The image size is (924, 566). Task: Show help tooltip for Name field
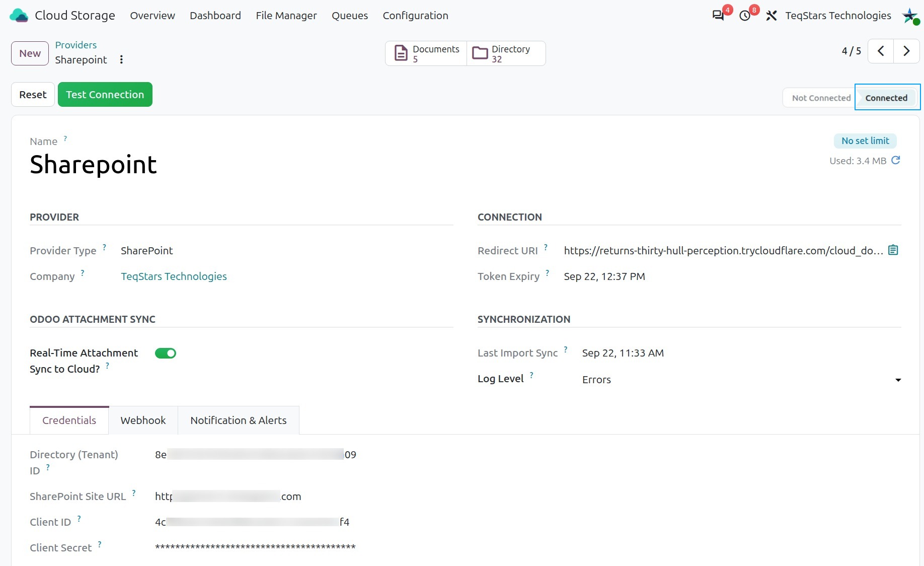65,138
